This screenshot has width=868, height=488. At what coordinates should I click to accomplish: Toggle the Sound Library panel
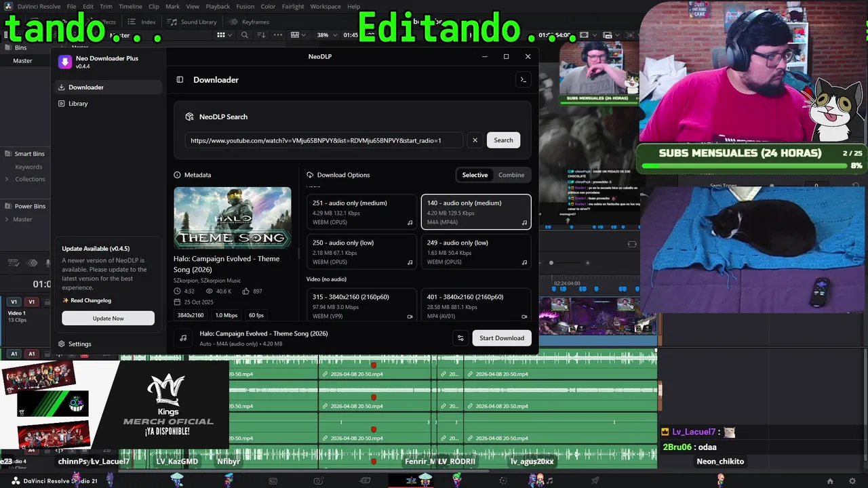[x=192, y=22]
